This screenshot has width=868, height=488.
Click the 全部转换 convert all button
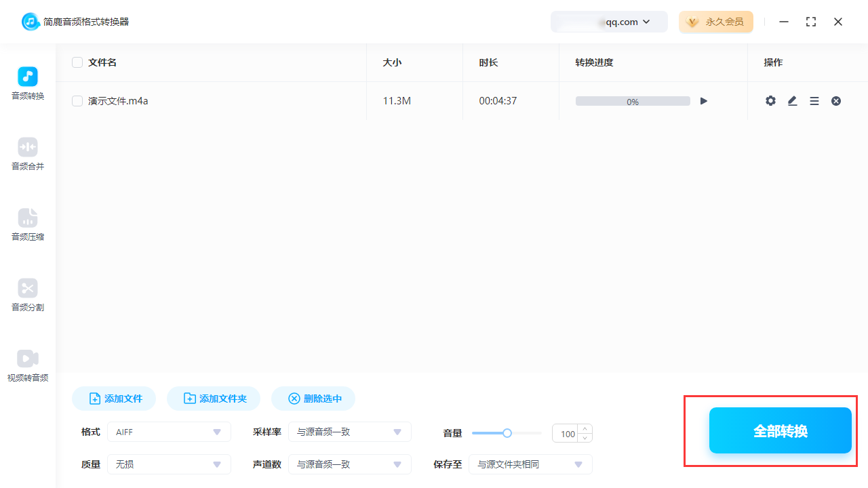780,430
